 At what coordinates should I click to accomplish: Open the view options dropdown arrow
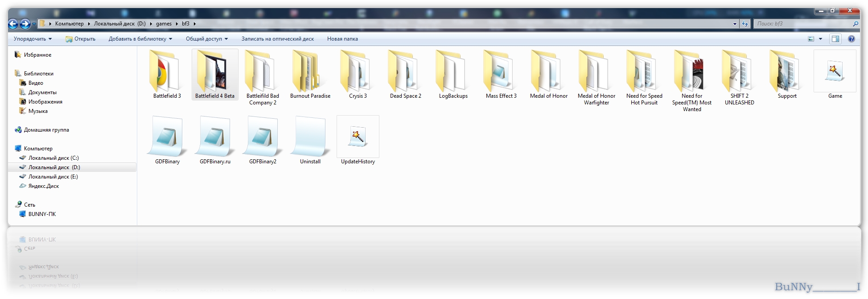(820, 39)
